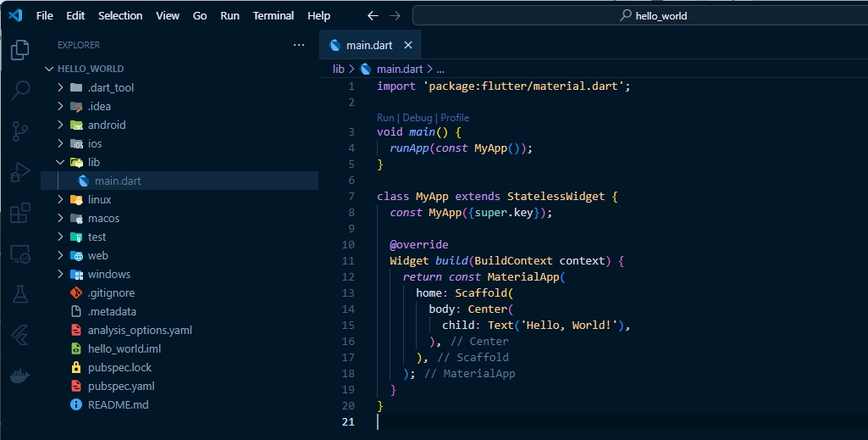Screen dimensions: 868x440
Task: Click the hello_world command center search box
Action: click(x=640, y=15)
